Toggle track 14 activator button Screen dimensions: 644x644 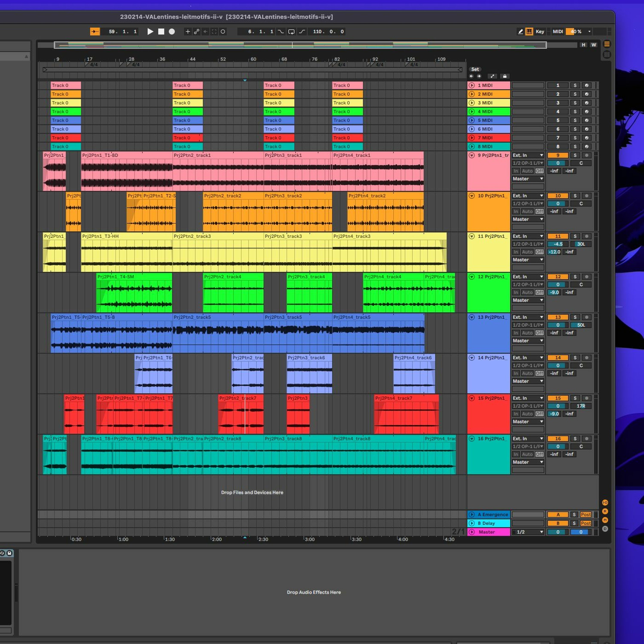(558, 358)
